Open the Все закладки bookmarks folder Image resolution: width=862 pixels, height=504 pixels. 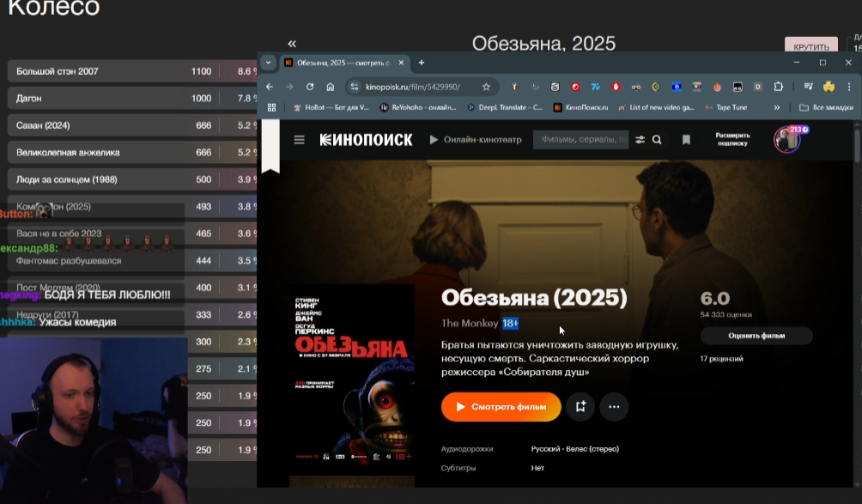(826, 107)
